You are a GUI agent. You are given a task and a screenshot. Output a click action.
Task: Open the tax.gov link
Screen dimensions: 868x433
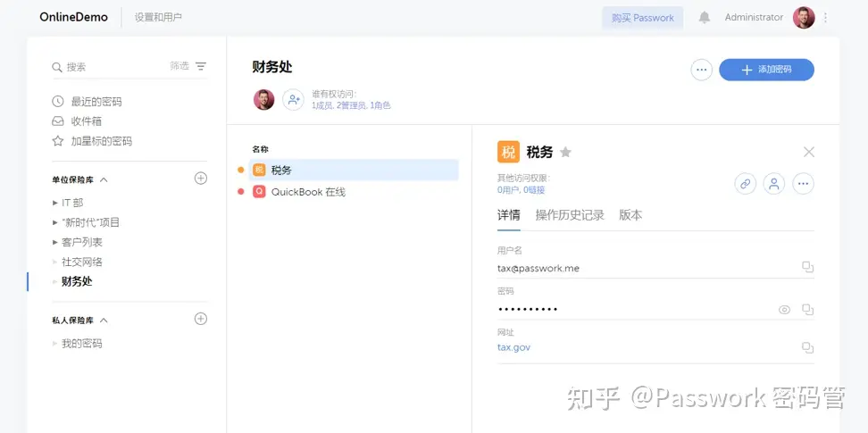click(513, 347)
